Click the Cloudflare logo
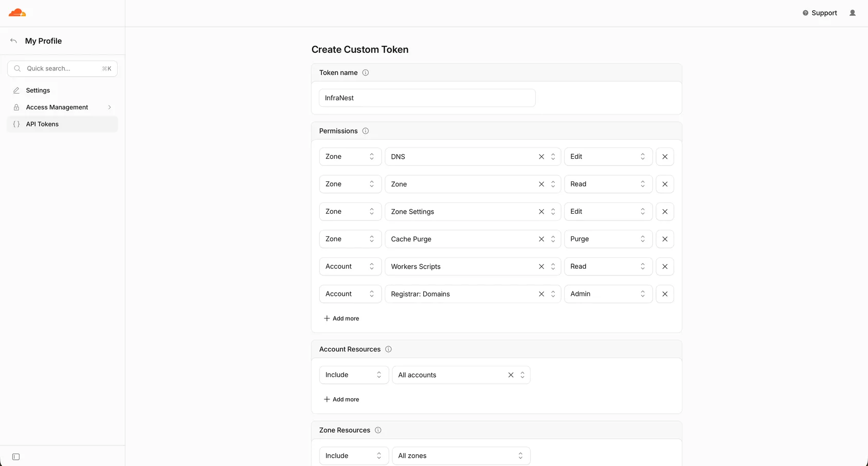Screen dimensions: 868x466 click(17, 13)
